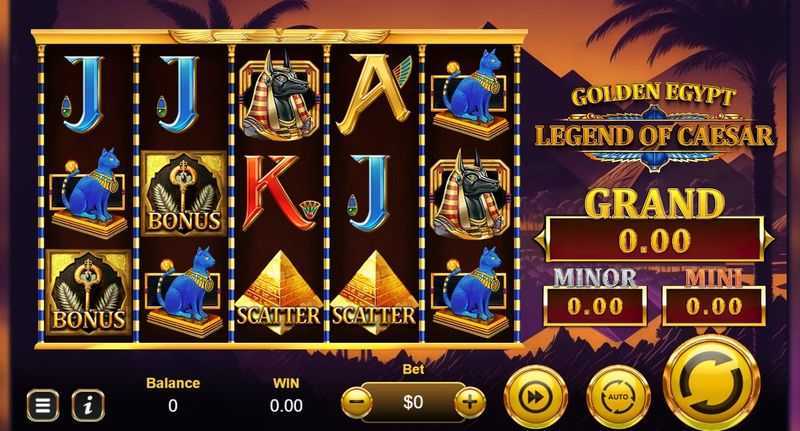The height and width of the screenshot is (431, 800).
Task: Click pyramid SCATTER on third reel
Action: pos(279,292)
